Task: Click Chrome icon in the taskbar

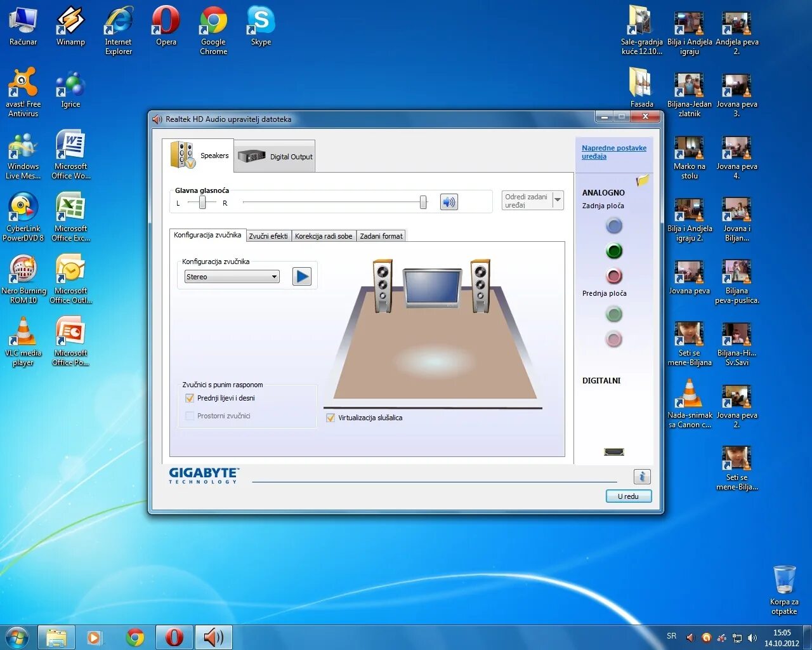Action: pos(135,637)
